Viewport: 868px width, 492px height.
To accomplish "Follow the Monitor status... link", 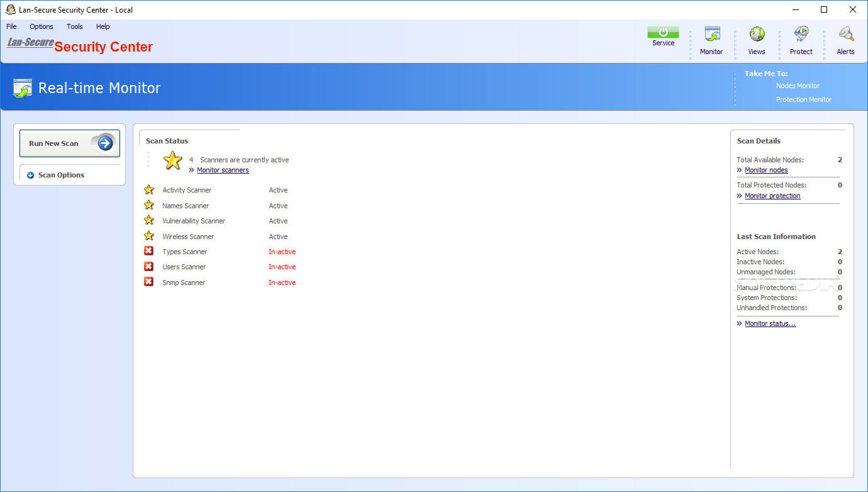I will pos(770,323).
